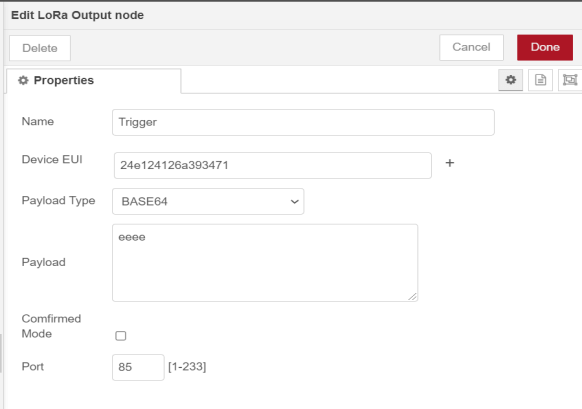Click the Comfirmed Mode label

click(x=51, y=326)
